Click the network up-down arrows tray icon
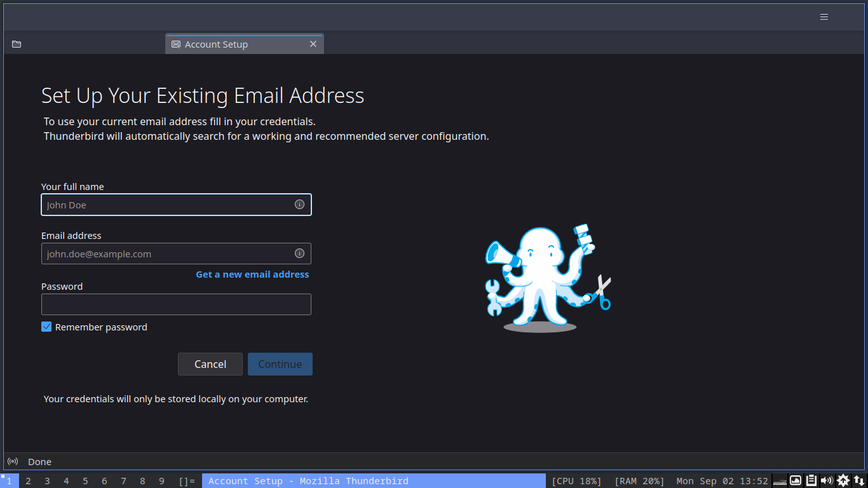868x488 pixels. 858,480
